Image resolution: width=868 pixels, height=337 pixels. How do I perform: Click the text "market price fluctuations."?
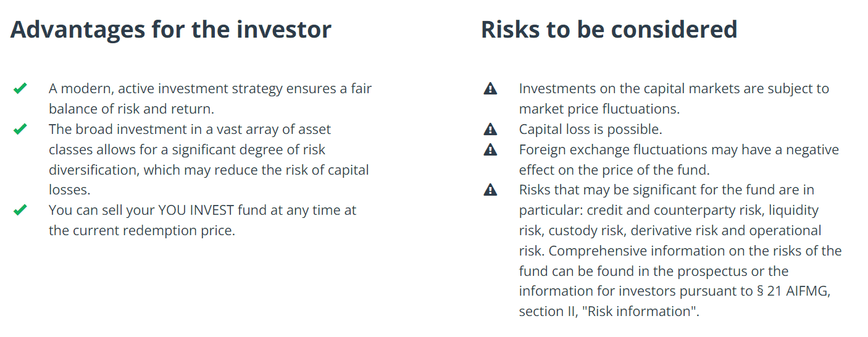click(599, 109)
